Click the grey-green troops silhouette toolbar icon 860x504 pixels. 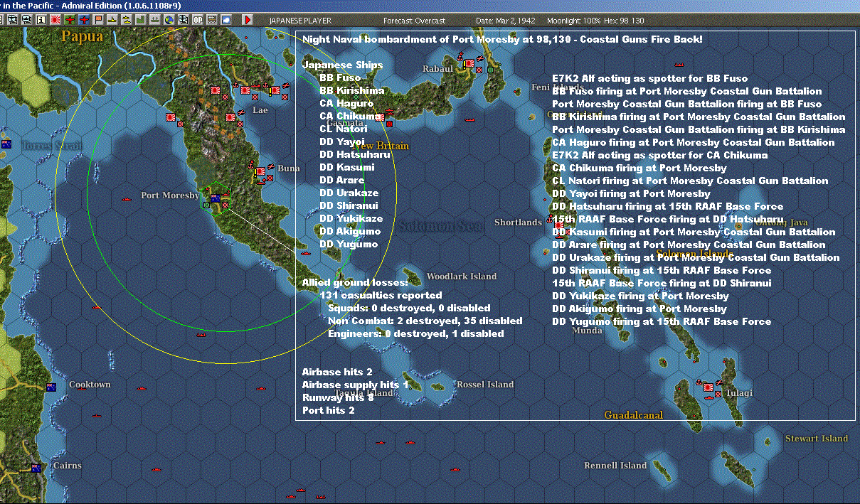tap(154, 20)
